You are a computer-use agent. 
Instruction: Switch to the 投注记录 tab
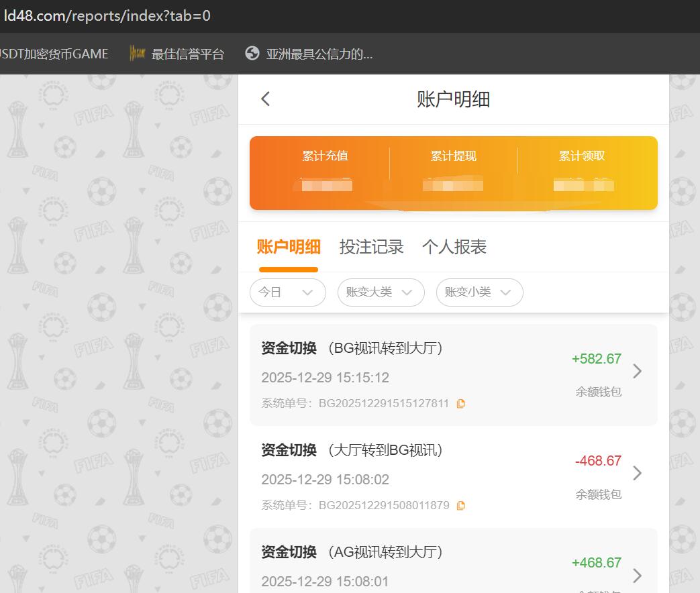pos(372,247)
